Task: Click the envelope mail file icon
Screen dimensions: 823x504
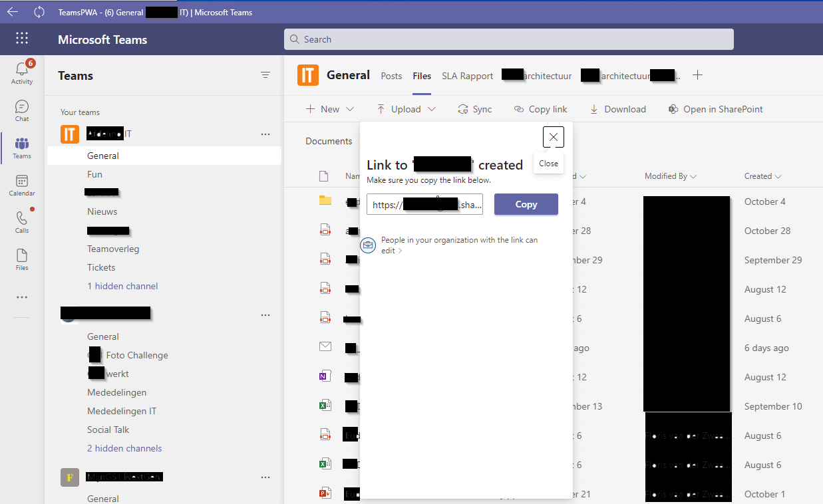Action: 325,346
